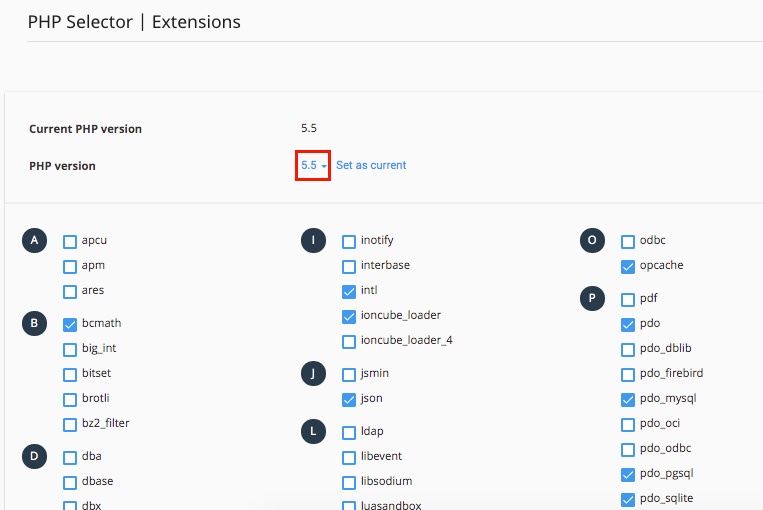Check the dba extension box

pos(70,457)
